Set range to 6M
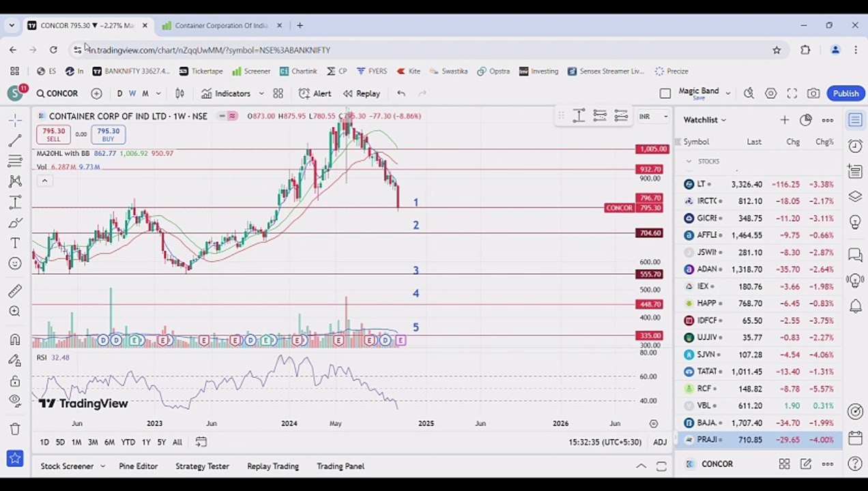The image size is (868, 491). pyautogui.click(x=109, y=443)
